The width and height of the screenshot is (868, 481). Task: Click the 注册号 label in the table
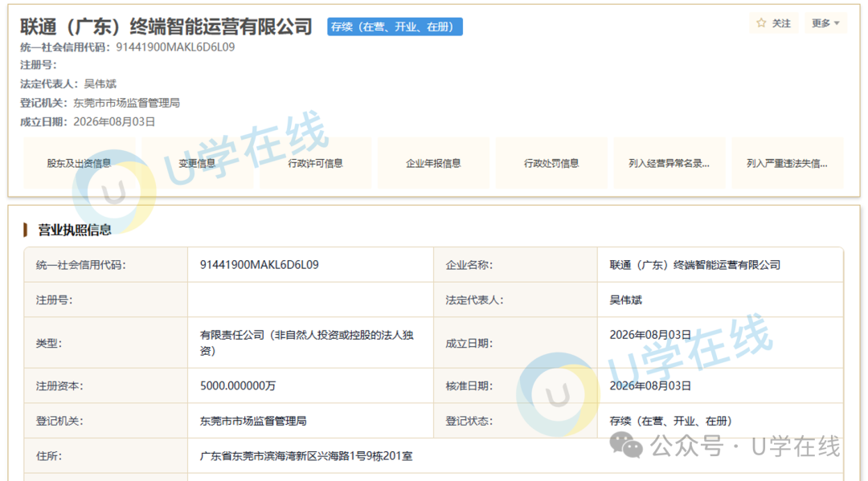point(55,300)
